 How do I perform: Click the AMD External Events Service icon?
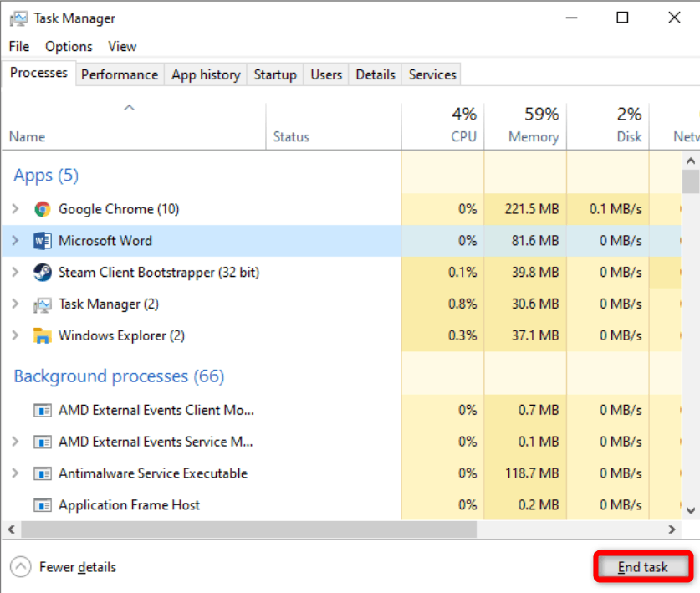[x=43, y=442]
